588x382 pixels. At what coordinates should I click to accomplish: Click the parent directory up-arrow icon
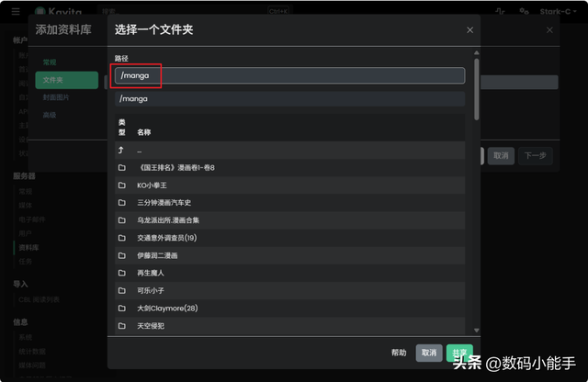point(120,151)
